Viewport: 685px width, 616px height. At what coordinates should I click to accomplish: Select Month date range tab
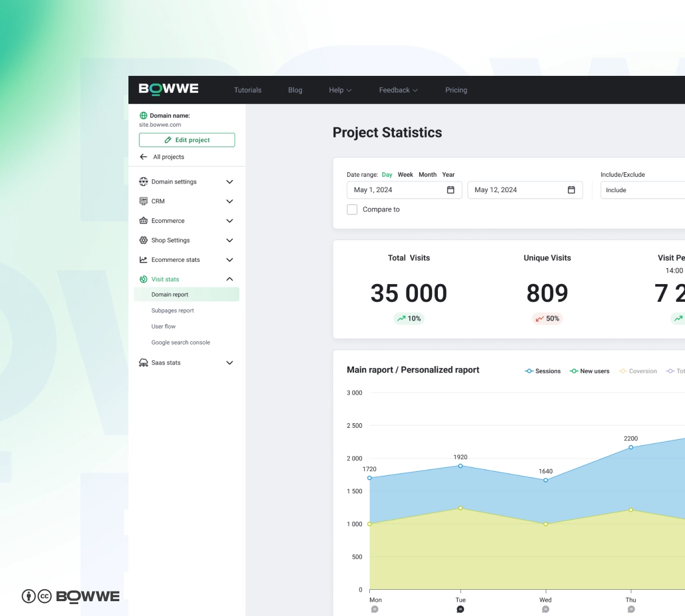(x=428, y=175)
